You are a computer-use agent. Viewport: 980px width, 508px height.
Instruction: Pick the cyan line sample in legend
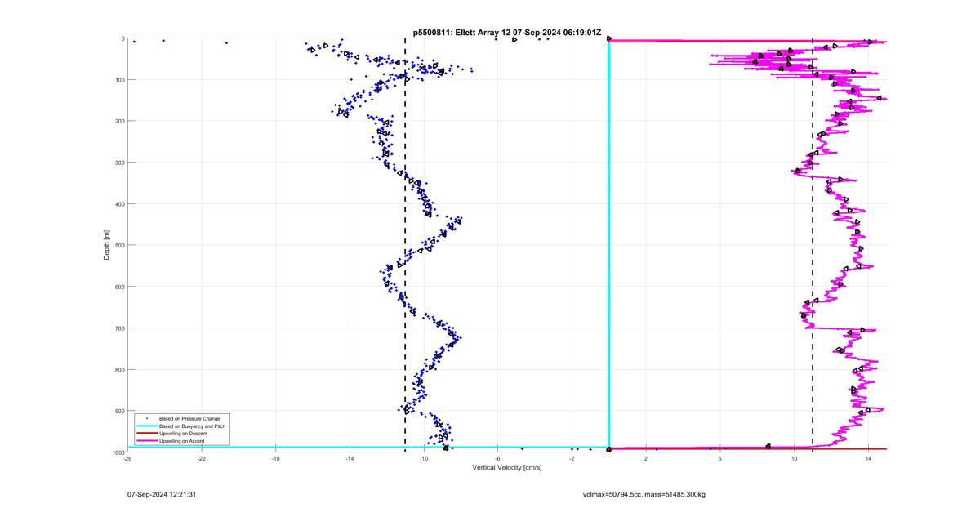coord(146,426)
